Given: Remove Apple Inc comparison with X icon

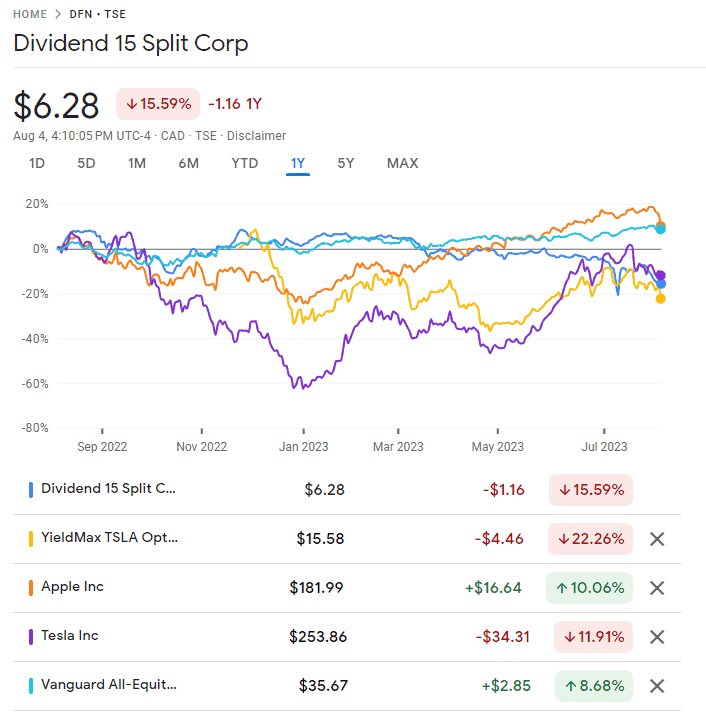Looking at the screenshot, I should pyautogui.click(x=657, y=588).
